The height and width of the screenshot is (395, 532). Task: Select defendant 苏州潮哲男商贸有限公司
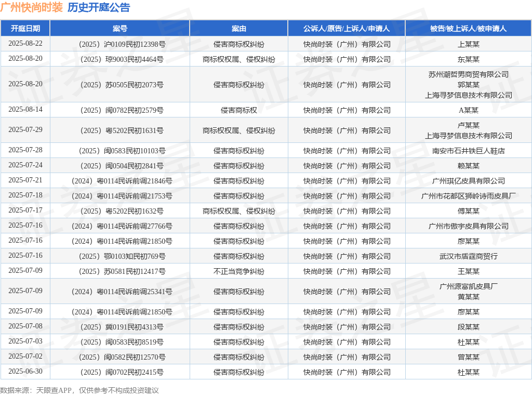click(x=468, y=74)
